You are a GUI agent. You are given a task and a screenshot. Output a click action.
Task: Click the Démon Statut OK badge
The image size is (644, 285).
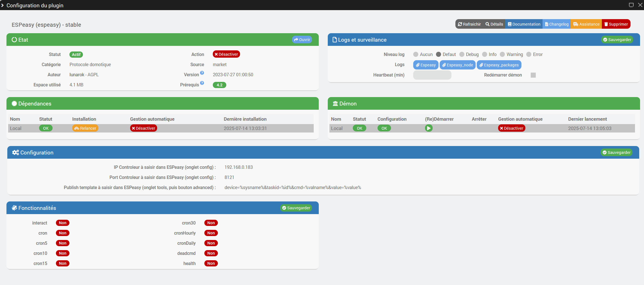[x=360, y=128]
